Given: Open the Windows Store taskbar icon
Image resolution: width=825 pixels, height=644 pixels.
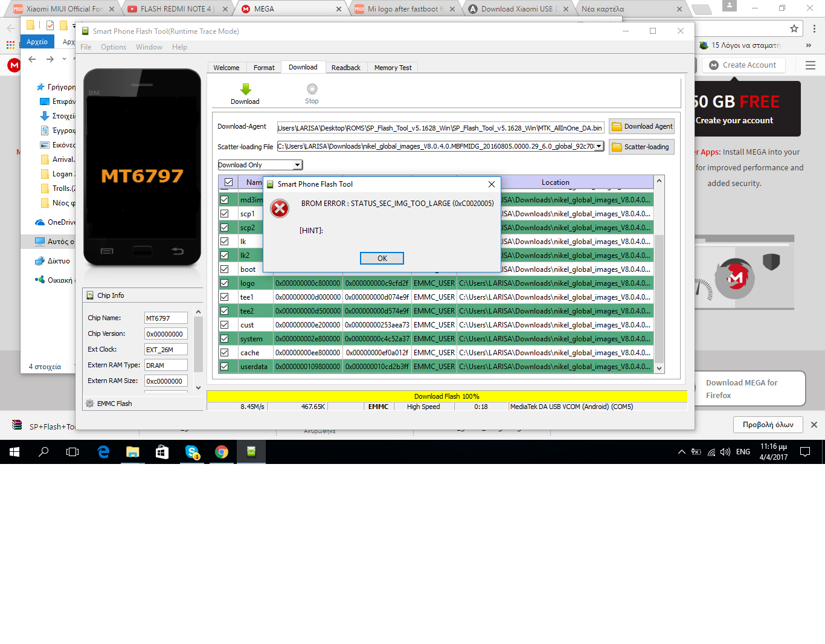Looking at the screenshot, I should click(162, 452).
